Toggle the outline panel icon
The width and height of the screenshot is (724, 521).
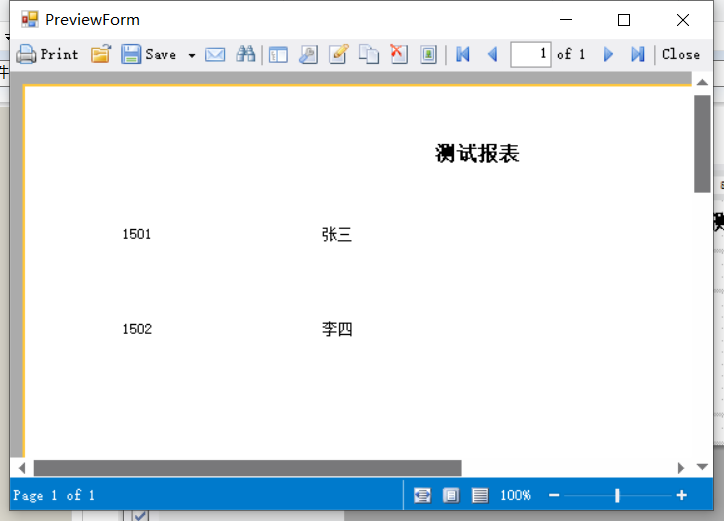[278, 54]
